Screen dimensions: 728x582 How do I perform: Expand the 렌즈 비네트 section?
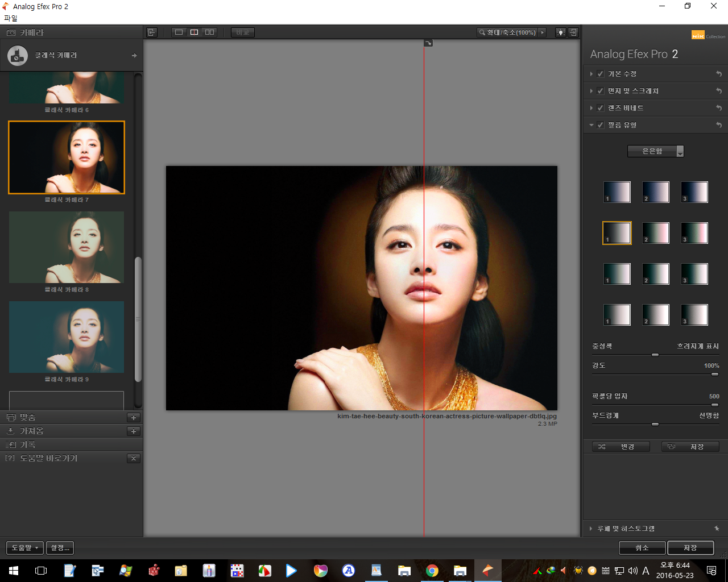tap(591, 108)
